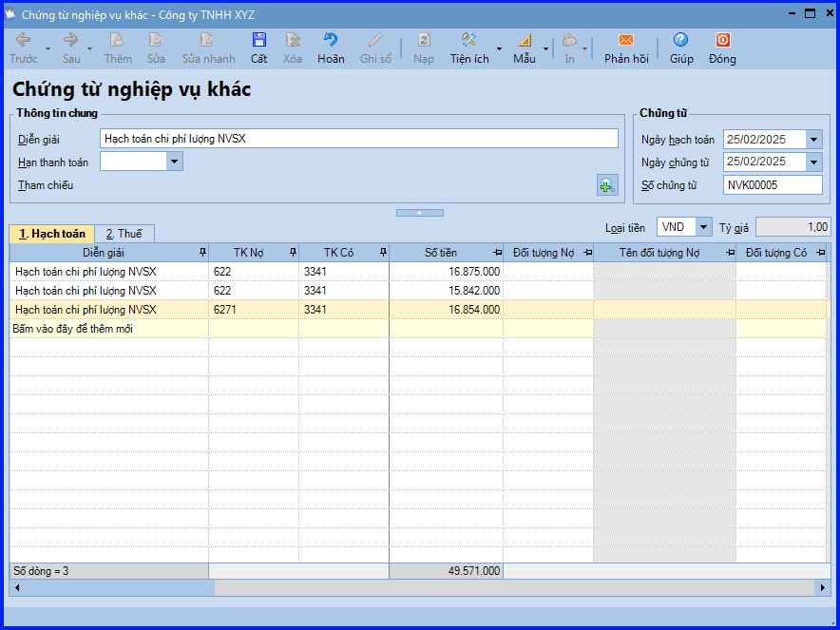The height and width of the screenshot is (630, 840).
Task: Open the Loại tiền VND dropdown
Action: [703, 227]
